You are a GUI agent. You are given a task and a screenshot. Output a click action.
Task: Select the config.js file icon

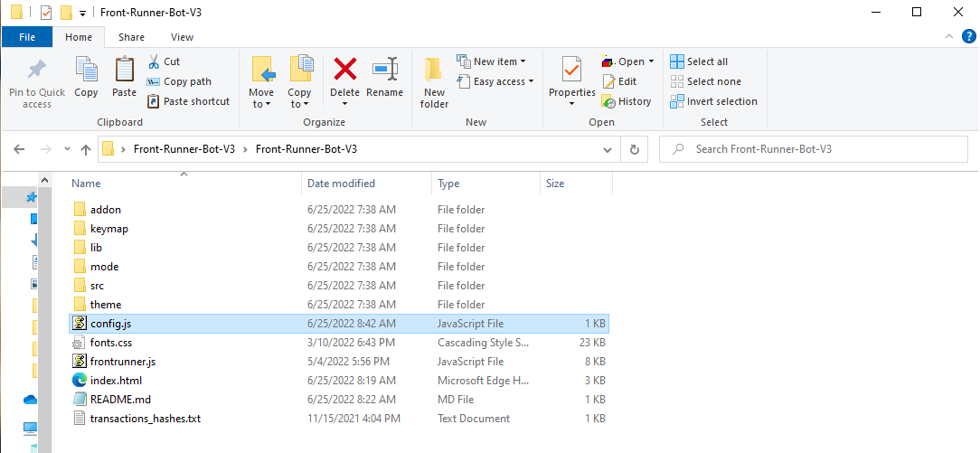[x=79, y=324]
